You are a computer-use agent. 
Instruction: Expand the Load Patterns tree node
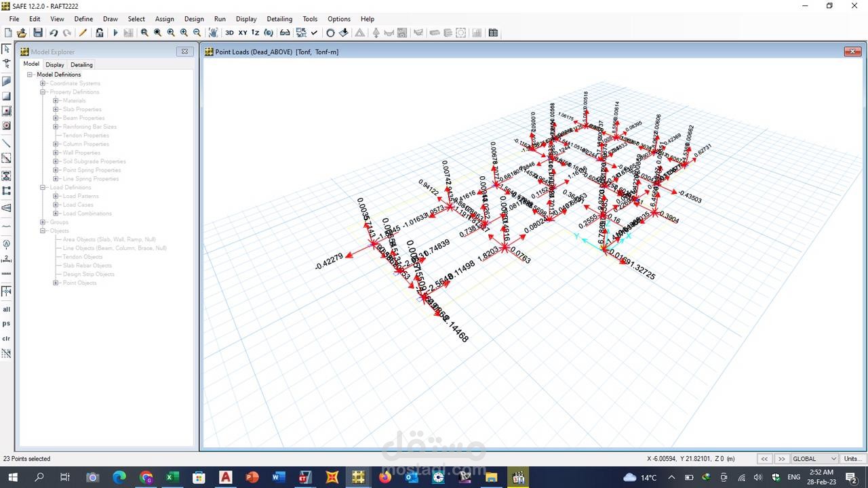point(56,196)
